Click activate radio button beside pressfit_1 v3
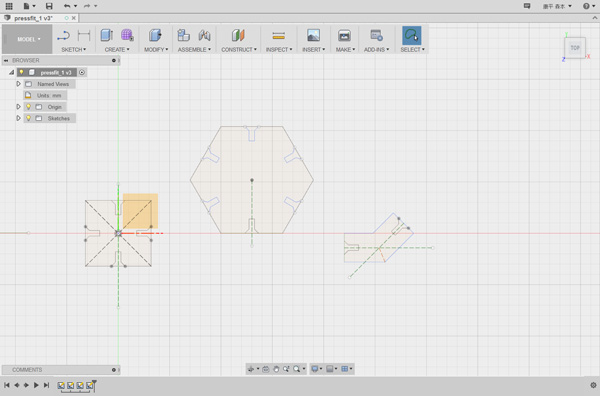This screenshot has width=600, height=396. [82, 72]
